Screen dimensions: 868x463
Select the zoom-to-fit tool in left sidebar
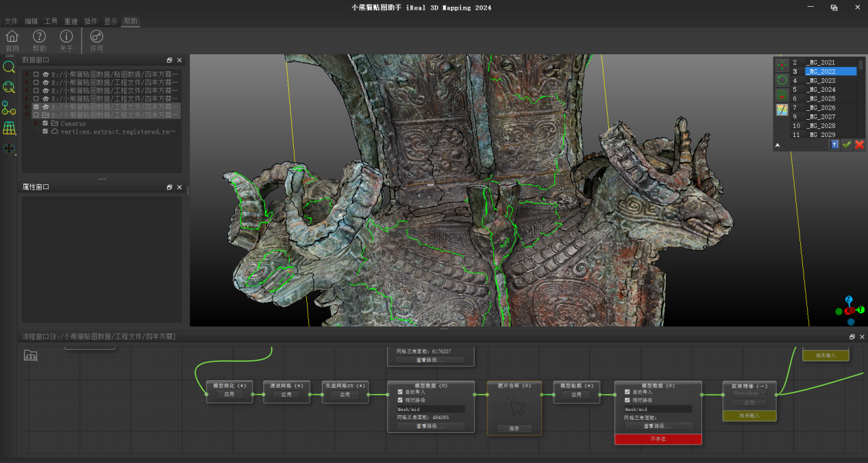pyautogui.click(x=9, y=87)
